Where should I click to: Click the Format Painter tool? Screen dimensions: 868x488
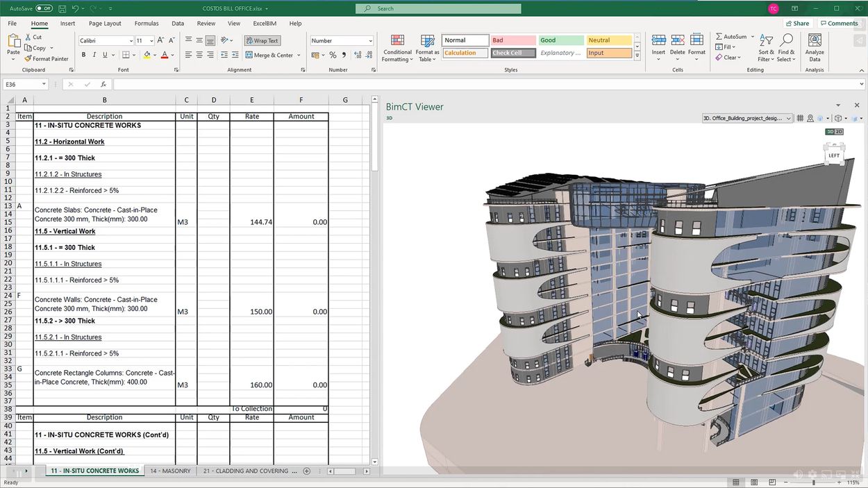coord(46,59)
